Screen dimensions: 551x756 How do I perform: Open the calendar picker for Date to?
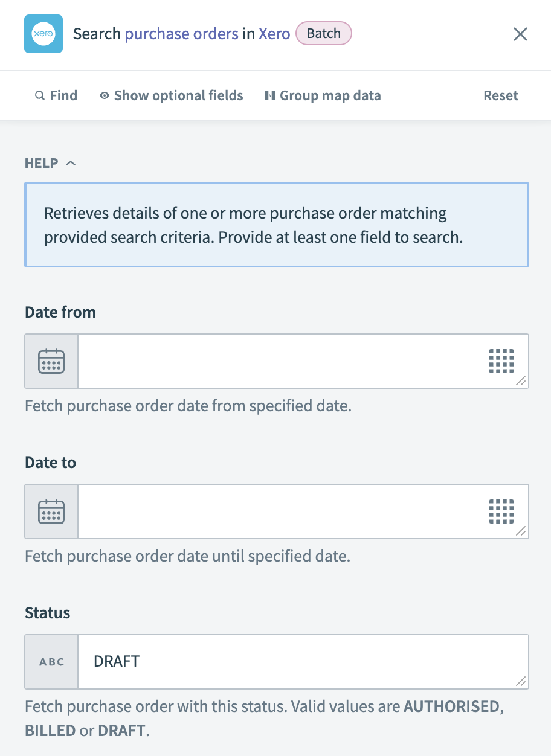pyautogui.click(x=51, y=511)
